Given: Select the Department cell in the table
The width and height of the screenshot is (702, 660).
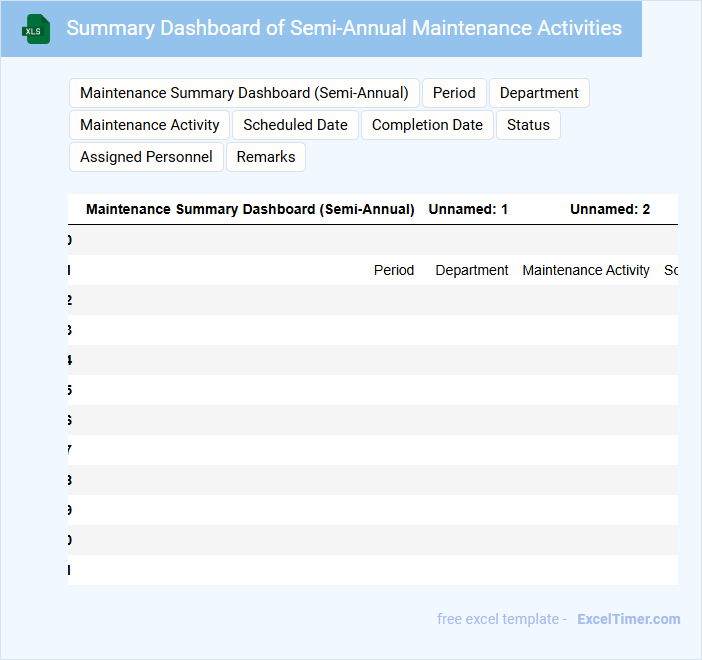Looking at the screenshot, I should [472, 270].
